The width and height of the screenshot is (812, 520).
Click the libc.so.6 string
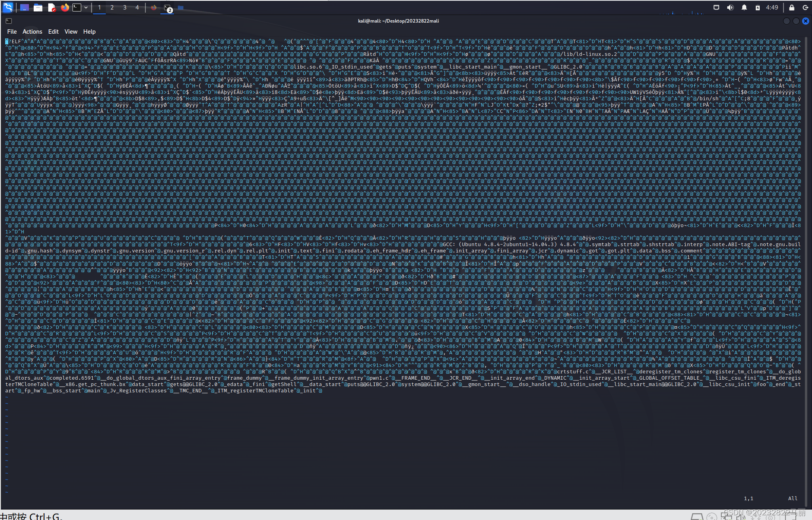308,67
